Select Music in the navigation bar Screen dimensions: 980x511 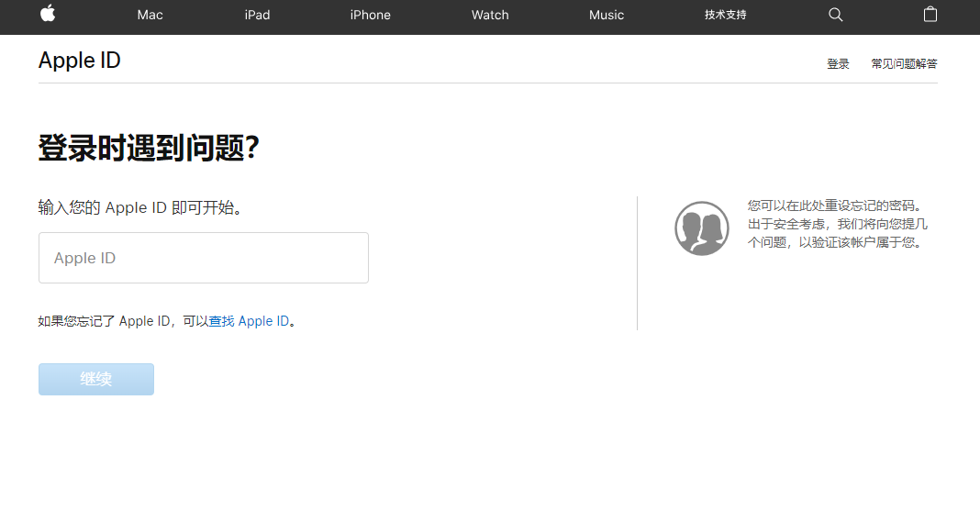tap(607, 15)
